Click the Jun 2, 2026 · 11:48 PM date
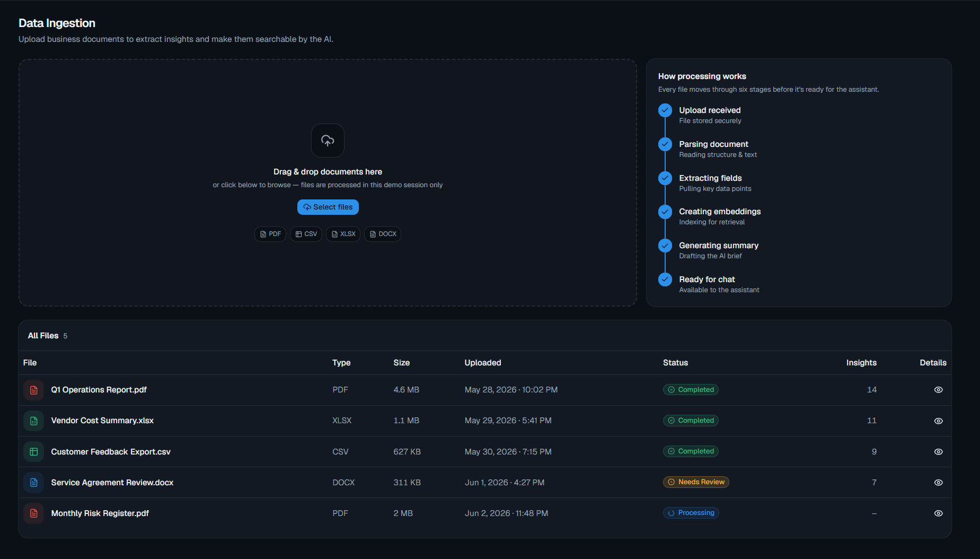This screenshot has width=980, height=559. pyautogui.click(x=506, y=513)
